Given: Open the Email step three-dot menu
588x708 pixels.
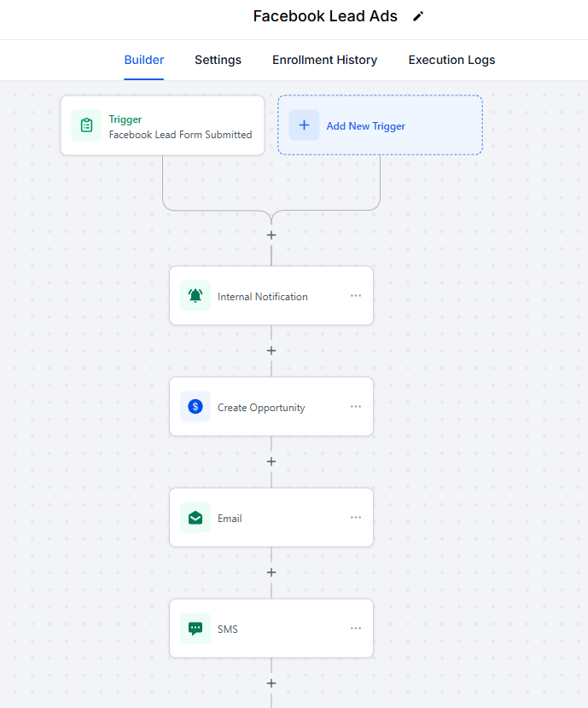Looking at the screenshot, I should point(356,518).
